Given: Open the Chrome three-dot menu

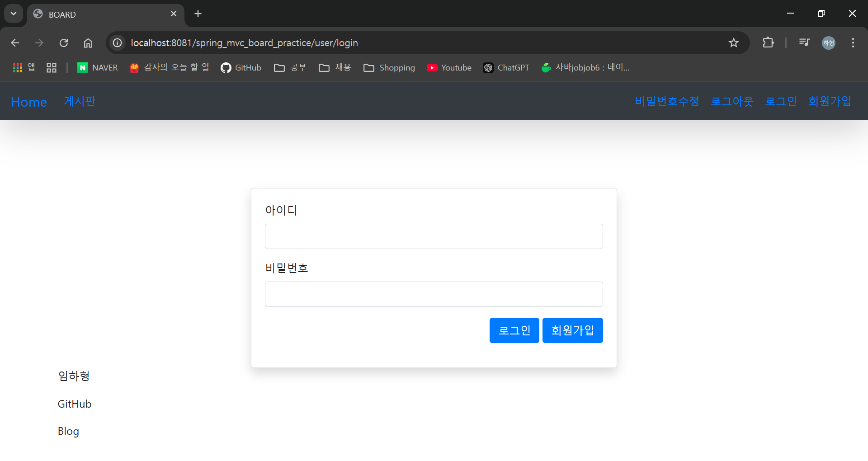Looking at the screenshot, I should click(853, 43).
